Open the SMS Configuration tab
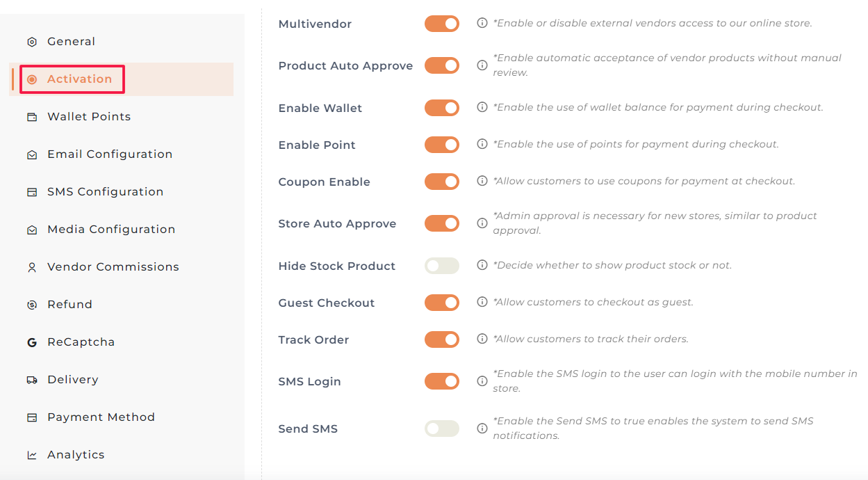868x480 pixels. [x=105, y=192]
